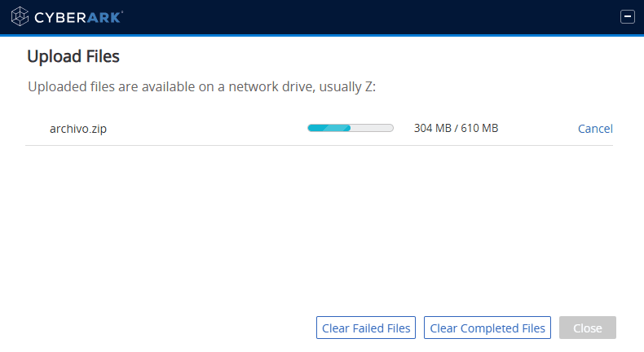Clear Completed Files from the list
The image size is (644, 352).
pyautogui.click(x=487, y=328)
